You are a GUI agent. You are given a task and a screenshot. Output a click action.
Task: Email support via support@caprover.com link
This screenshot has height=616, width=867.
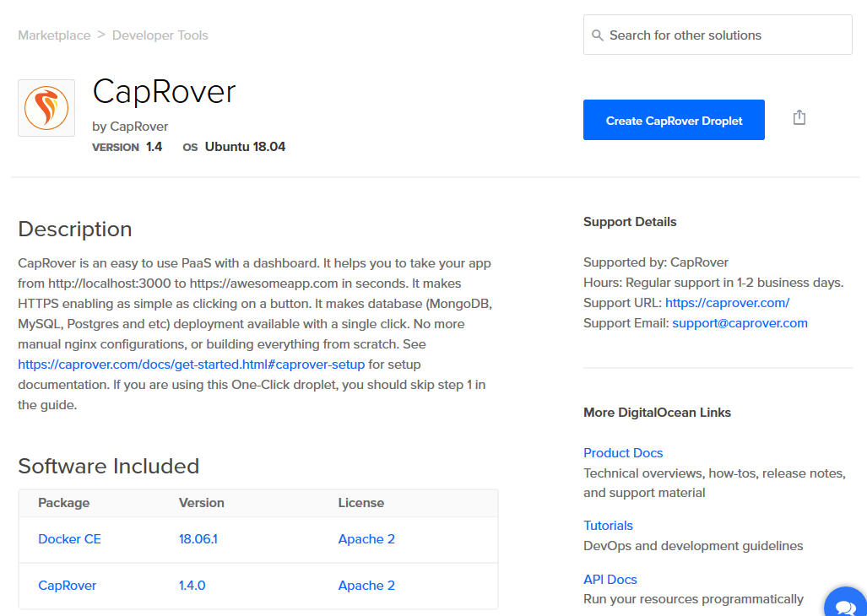(740, 322)
